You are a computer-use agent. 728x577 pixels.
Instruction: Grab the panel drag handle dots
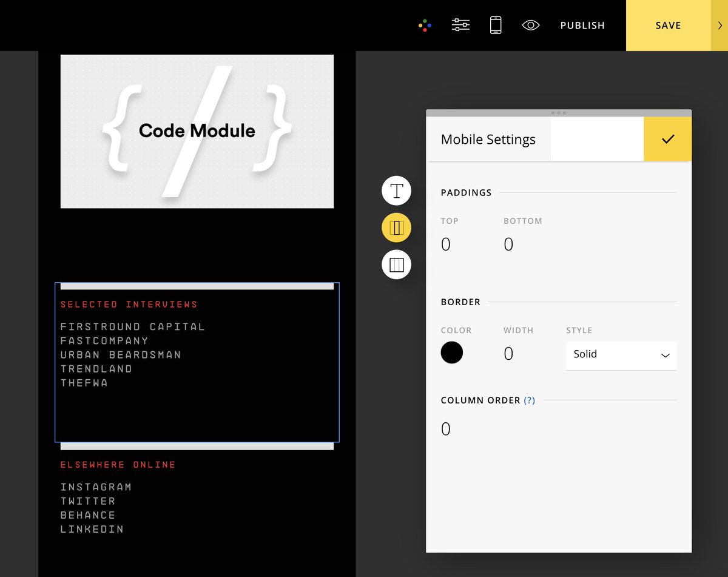(558, 113)
